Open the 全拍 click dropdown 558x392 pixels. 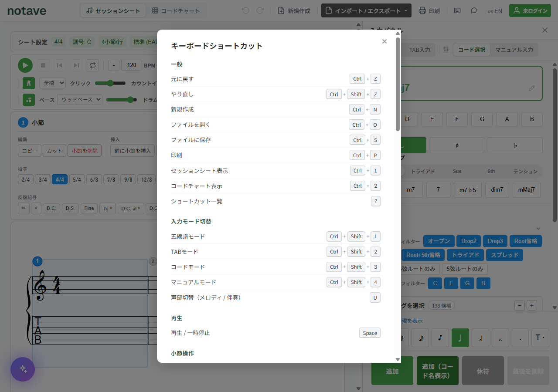pos(52,83)
